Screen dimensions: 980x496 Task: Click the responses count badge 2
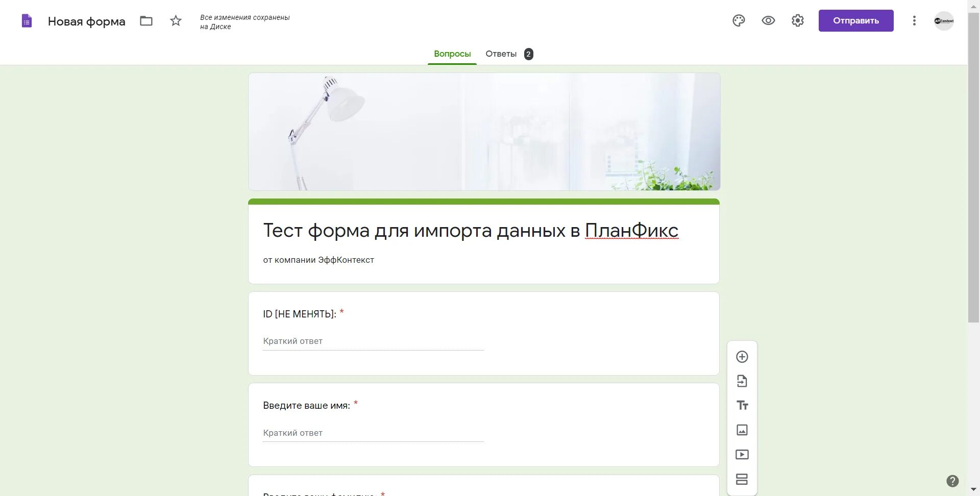point(529,54)
